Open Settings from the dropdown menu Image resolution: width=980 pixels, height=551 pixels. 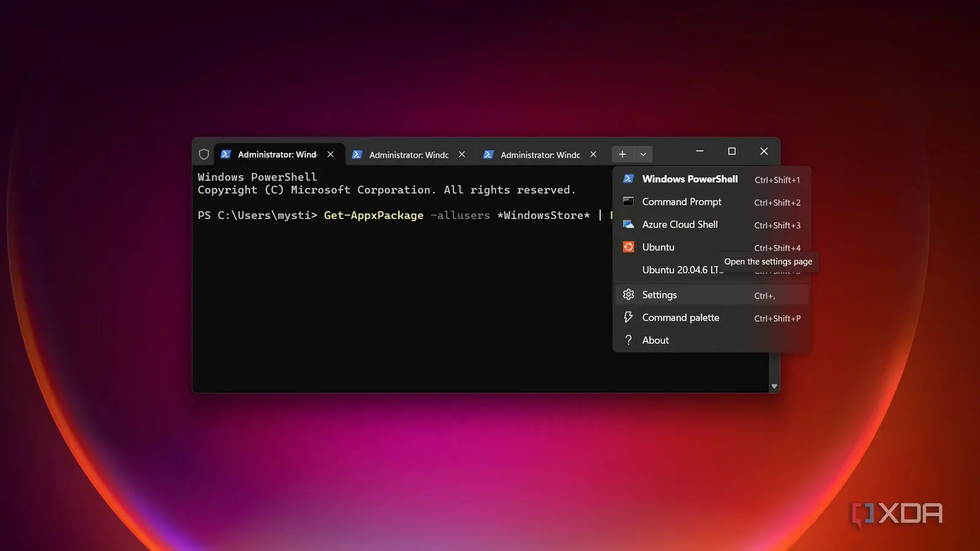pyautogui.click(x=712, y=295)
